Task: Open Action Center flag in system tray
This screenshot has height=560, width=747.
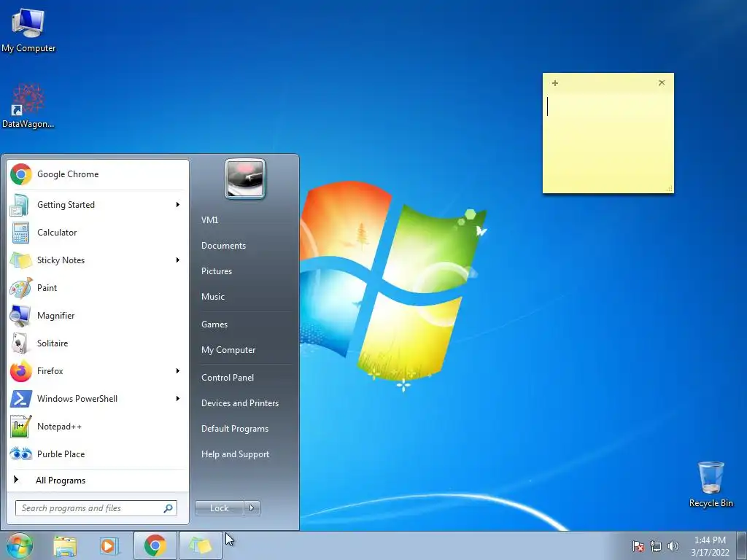Action: tap(638, 546)
